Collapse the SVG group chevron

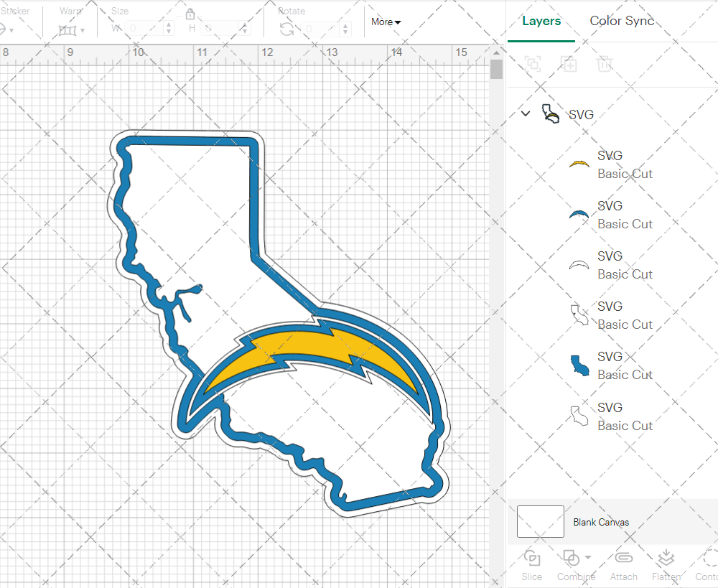pos(526,113)
